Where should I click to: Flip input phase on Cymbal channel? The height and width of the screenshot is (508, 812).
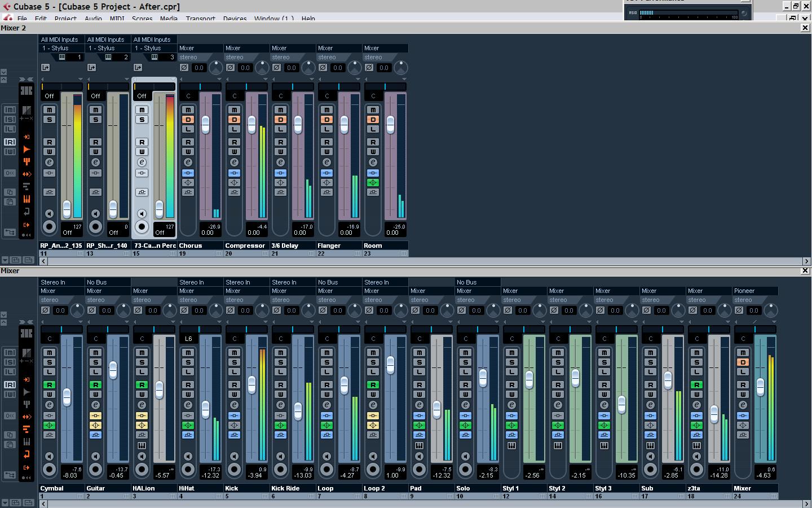pyautogui.click(x=45, y=310)
